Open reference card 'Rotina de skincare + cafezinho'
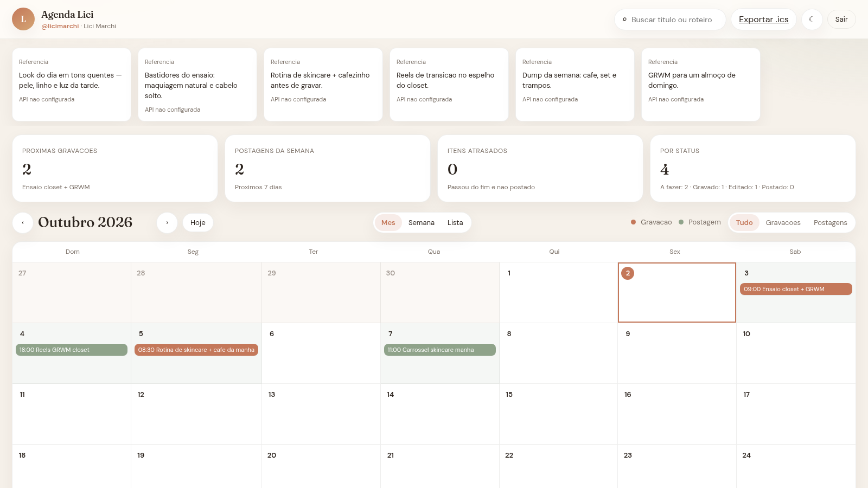868x488 pixels. pos(323,85)
